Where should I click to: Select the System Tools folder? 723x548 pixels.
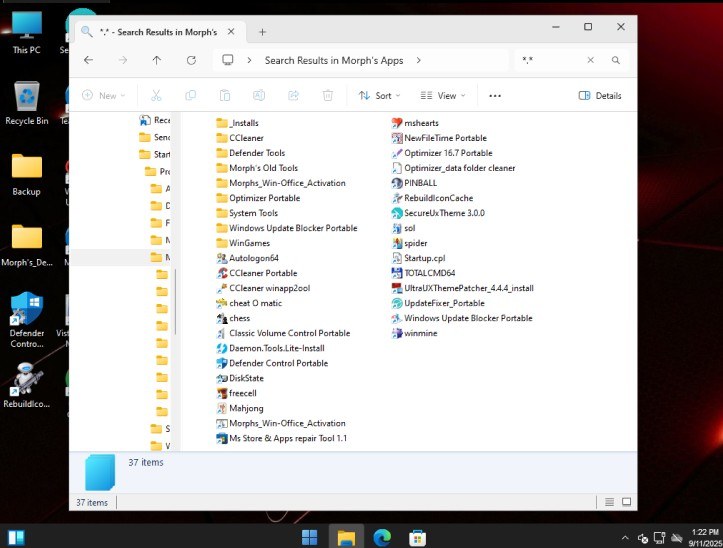point(247,213)
